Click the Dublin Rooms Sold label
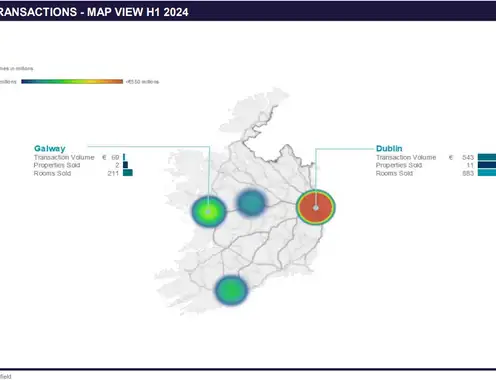The width and height of the screenshot is (496, 380). tap(394, 173)
